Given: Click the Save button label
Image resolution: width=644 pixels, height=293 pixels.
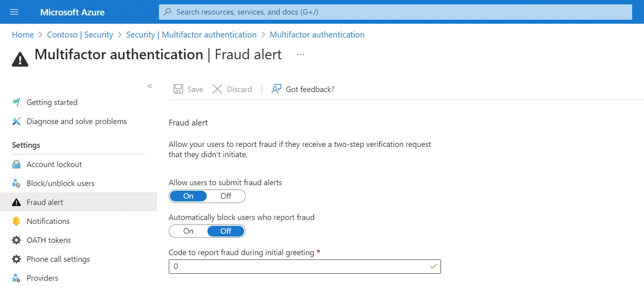Looking at the screenshot, I should coord(195,89).
